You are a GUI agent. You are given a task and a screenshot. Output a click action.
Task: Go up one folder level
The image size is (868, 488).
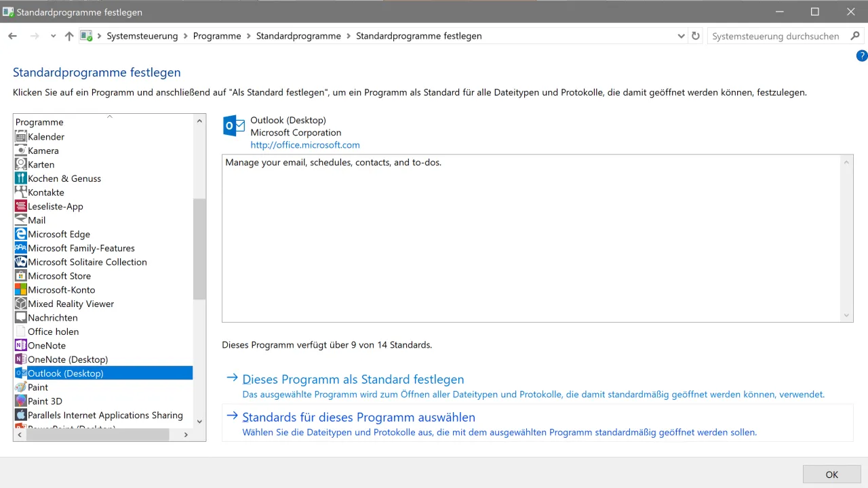[69, 36]
